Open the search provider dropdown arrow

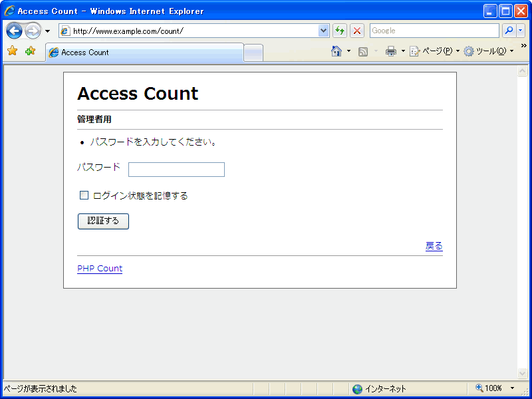521,31
